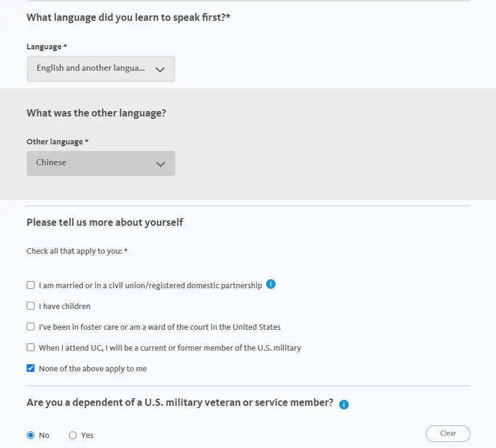Uncheck None of the above apply checkbox
The width and height of the screenshot is (496, 448).
coord(31,368)
